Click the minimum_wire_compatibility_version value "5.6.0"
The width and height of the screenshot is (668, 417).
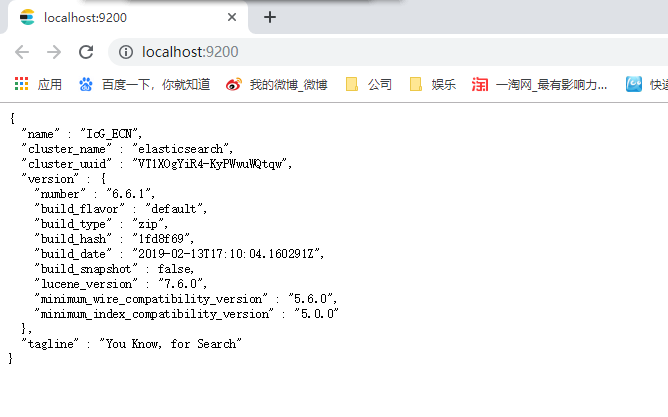tap(310, 299)
